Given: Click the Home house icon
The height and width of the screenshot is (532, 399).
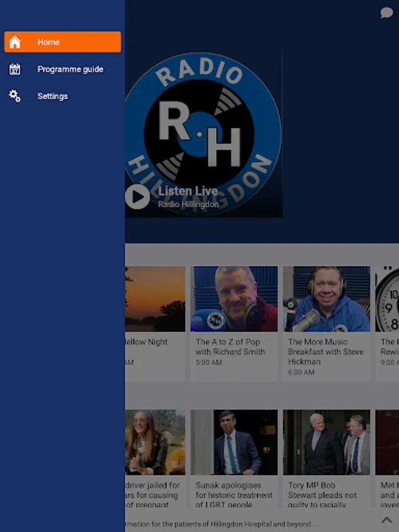Looking at the screenshot, I should pyautogui.click(x=15, y=42).
